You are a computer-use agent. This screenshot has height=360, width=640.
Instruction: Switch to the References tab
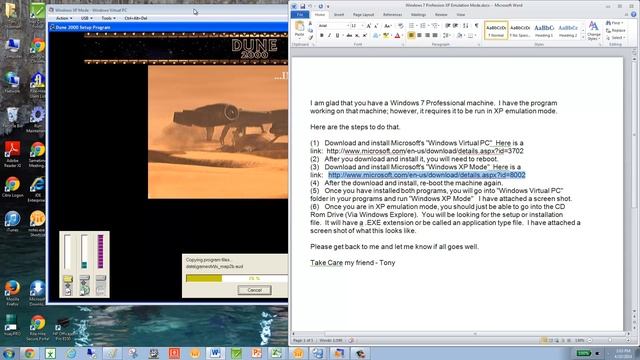tap(392, 15)
